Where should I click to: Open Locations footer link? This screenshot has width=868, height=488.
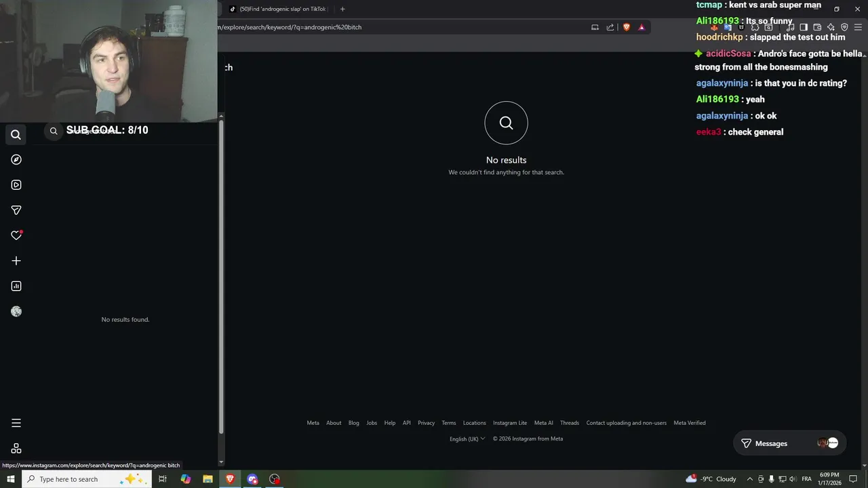tap(475, 423)
